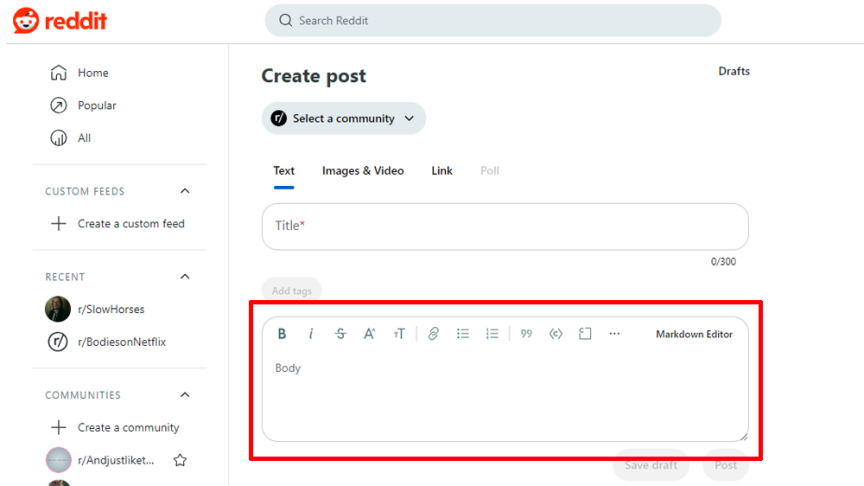Insert a link with the link icon
The image size is (864, 486).
click(x=433, y=334)
